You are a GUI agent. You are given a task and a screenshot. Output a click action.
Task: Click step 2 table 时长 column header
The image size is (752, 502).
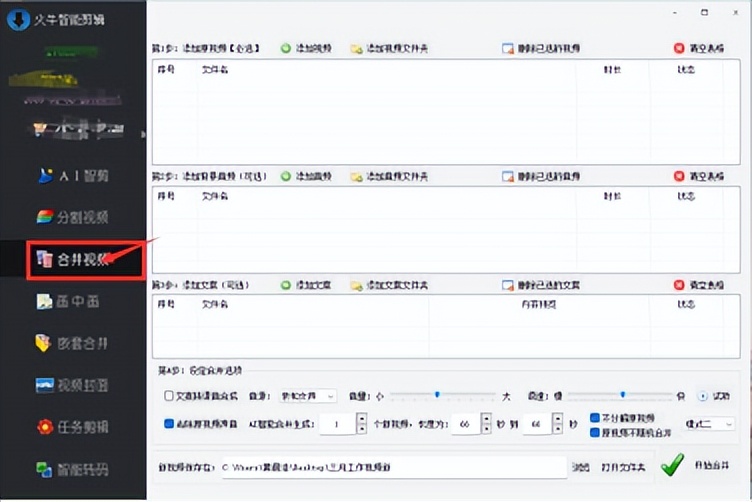612,196
